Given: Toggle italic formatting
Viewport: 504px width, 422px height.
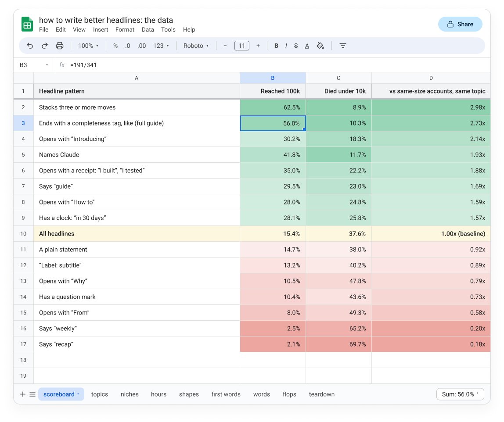Looking at the screenshot, I should click(286, 46).
